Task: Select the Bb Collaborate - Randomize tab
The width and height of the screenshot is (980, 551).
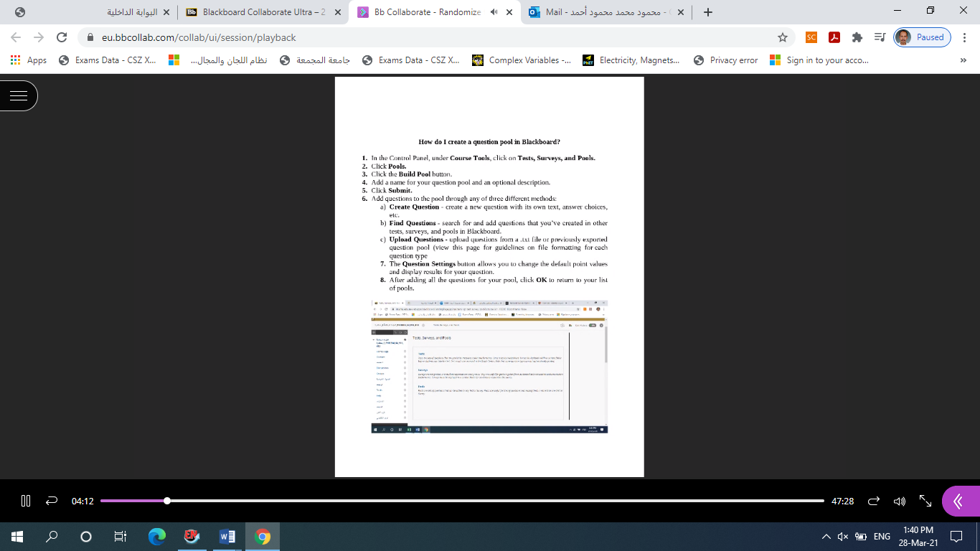Action: (435, 12)
